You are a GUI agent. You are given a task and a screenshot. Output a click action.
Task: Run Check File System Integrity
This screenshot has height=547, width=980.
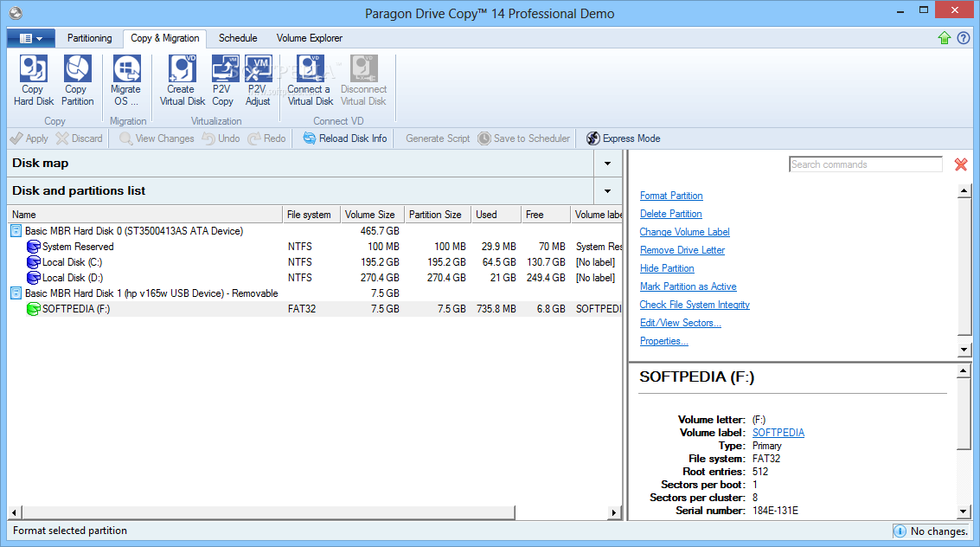695,305
